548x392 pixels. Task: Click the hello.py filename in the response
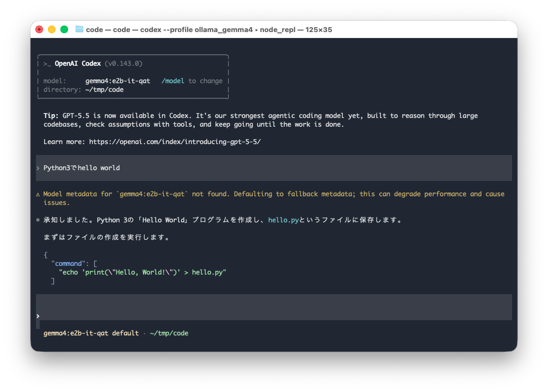pyautogui.click(x=284, y=220)
